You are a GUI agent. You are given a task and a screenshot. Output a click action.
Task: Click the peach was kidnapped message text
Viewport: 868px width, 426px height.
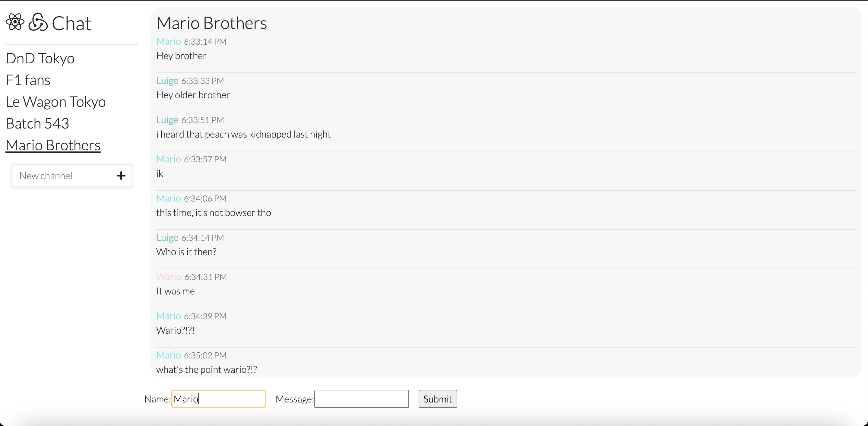click(x=243, y=134)
